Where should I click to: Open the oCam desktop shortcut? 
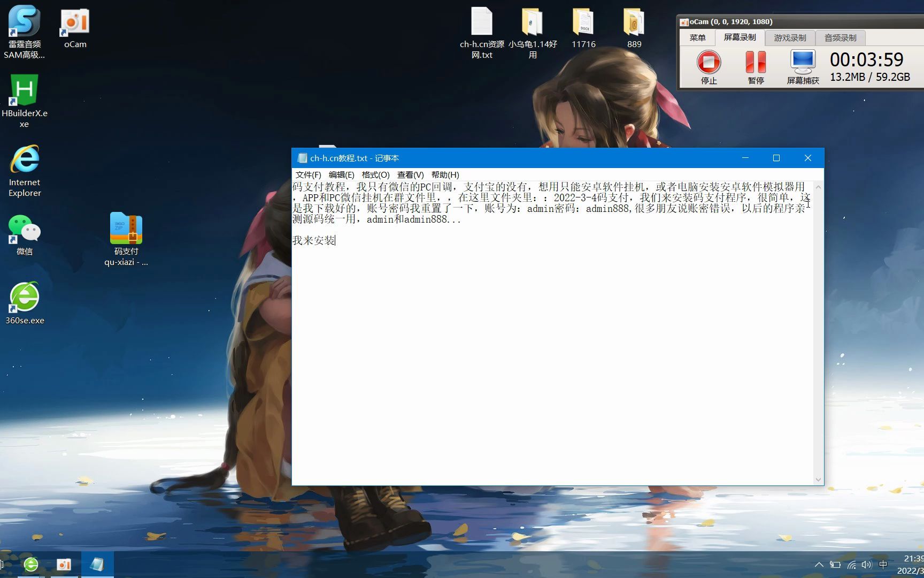pyautogui.click(x=75, y=29)
